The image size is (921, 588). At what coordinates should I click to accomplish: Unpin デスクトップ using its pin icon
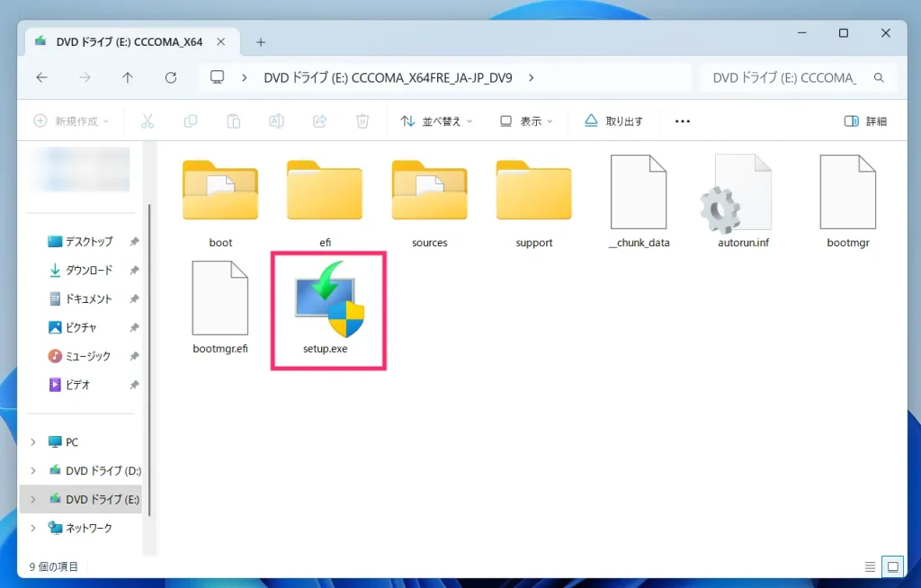[x=135, y=242]
